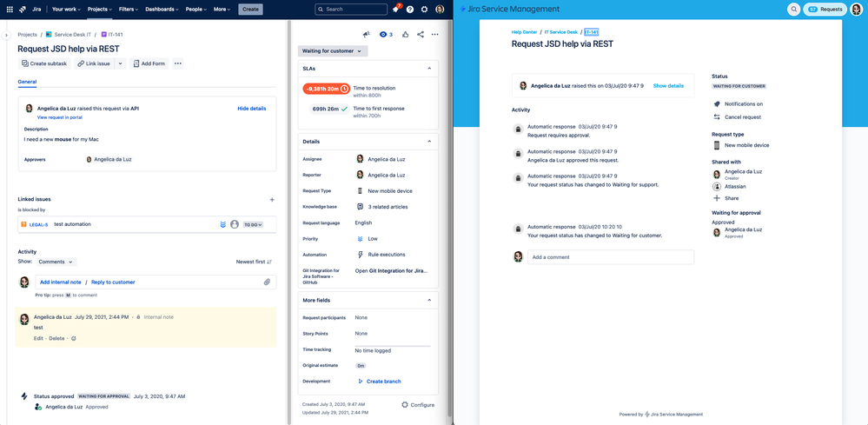Click Reply to customer link
868x425 pixels.
[x=113, y=282]
